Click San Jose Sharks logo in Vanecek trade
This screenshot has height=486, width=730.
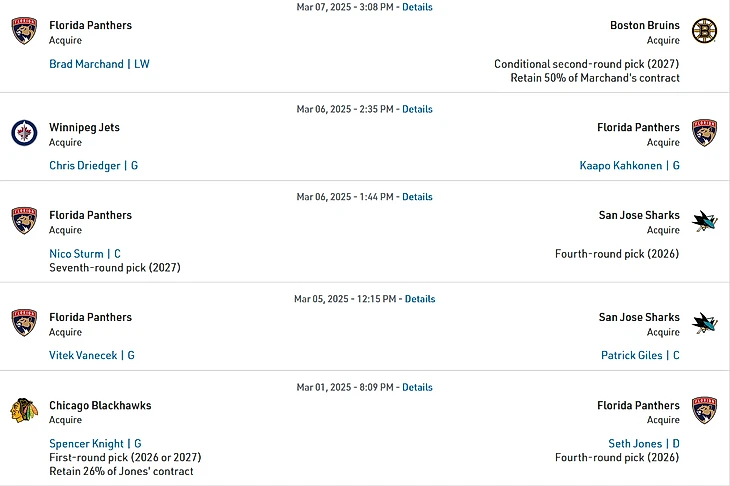point(704,323)
